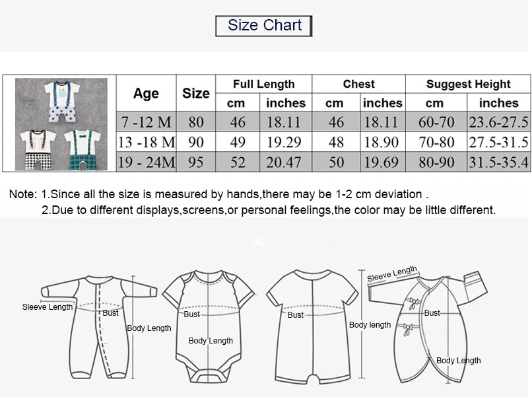The width and height of the screenshot is (532, 397).
Task: Click the Full Length 46 cm value for size 80
Action: pos(238,122)
